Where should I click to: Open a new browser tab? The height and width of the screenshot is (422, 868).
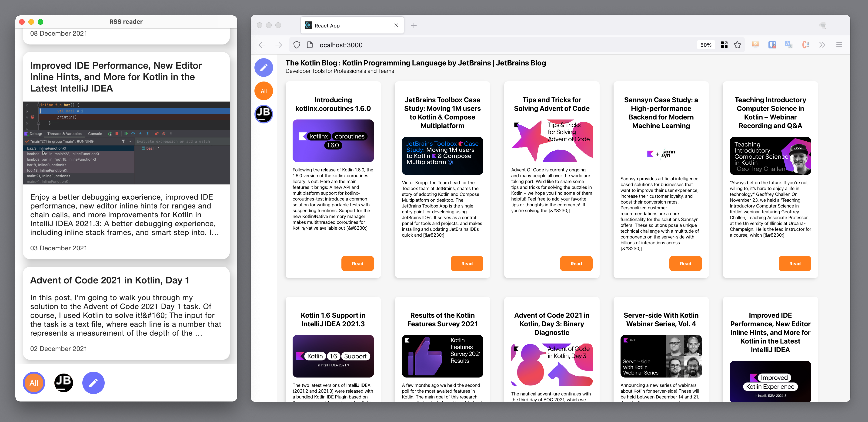[x=414, y=26]
